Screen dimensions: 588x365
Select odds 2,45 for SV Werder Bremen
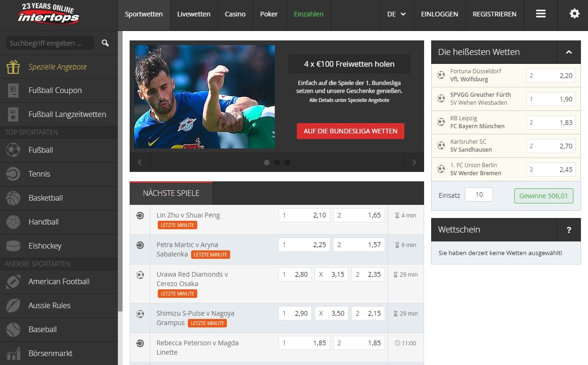(x=551, y=170)
